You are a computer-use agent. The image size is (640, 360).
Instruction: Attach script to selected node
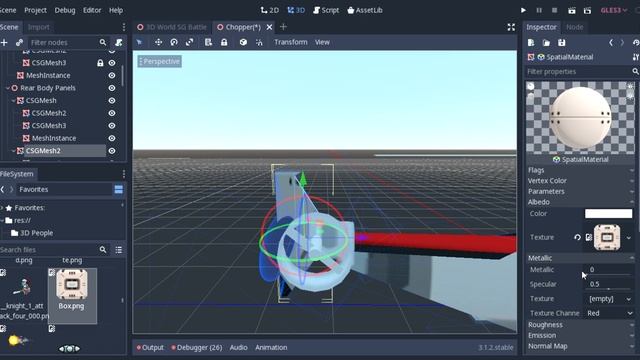tap(119, 42)
